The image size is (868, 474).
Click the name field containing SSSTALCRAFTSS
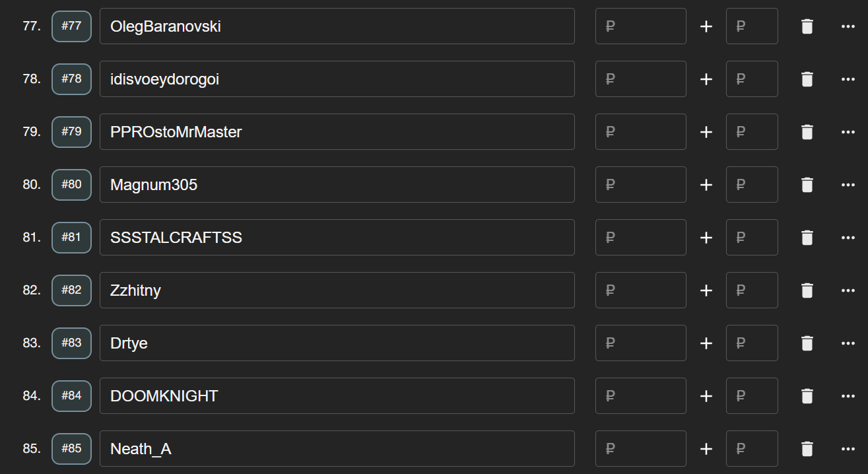click(337, 238)
